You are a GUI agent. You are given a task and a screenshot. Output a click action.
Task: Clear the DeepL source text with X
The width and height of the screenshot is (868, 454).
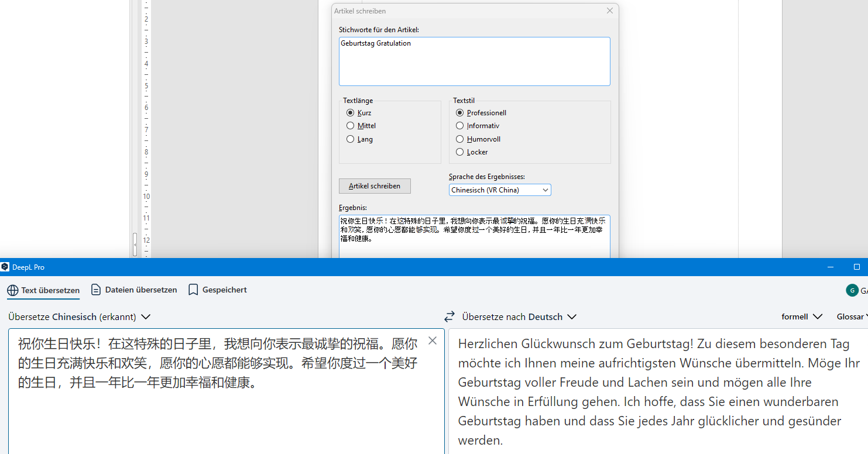(x=433, y=340)
